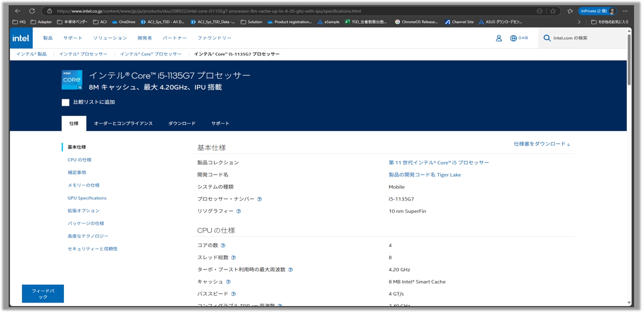Jump to パッケージの仕様 in the sidebar
Image resolution: width=644 pixels, height=314 pixels.
(86, 223)
